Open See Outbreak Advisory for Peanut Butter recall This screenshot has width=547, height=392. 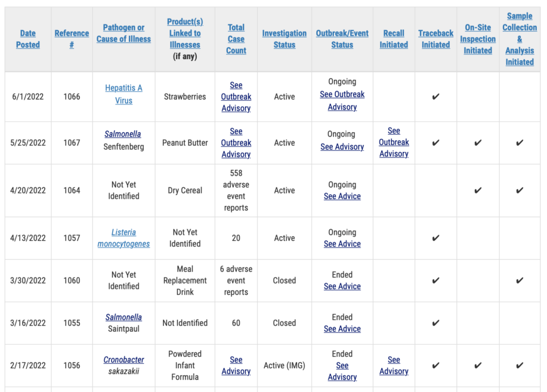point(394,142)
